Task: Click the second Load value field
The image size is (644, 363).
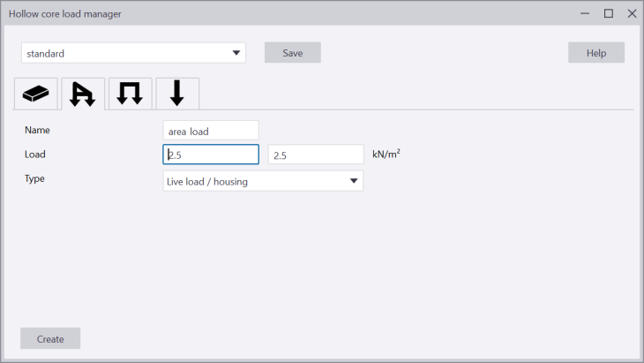Action: [x=316, y=155]
